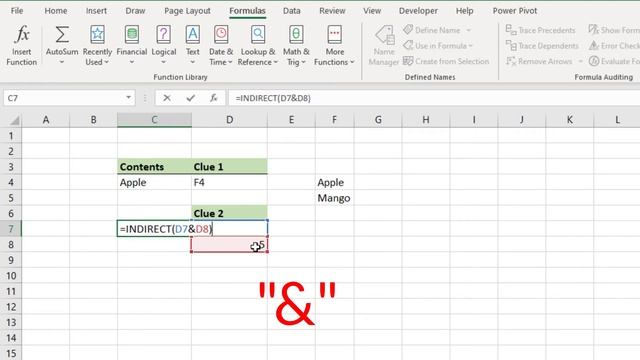
Task: Click Show Formulas in Formula Auditing
Action: 614,30
